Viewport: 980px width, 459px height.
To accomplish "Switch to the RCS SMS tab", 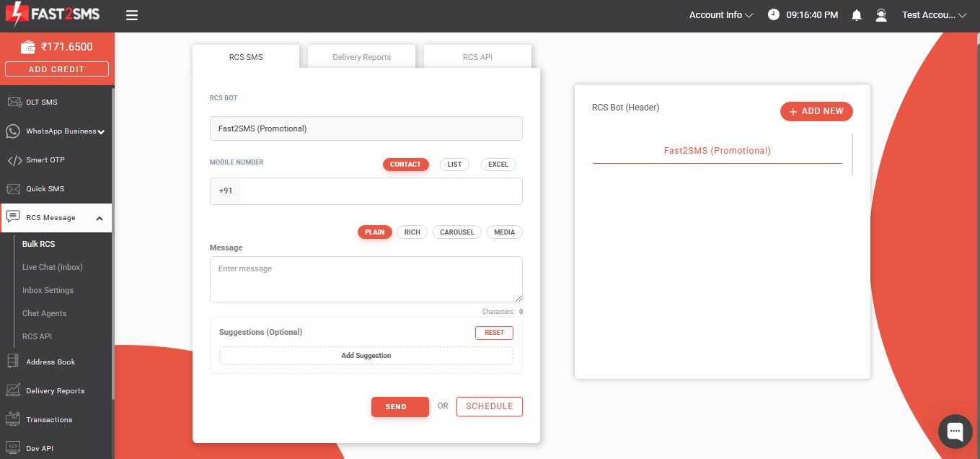I will tap(246, 57).
